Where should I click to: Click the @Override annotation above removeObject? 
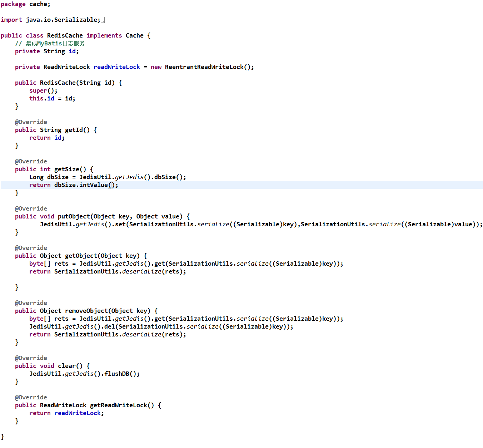click(x=31, y=303)
